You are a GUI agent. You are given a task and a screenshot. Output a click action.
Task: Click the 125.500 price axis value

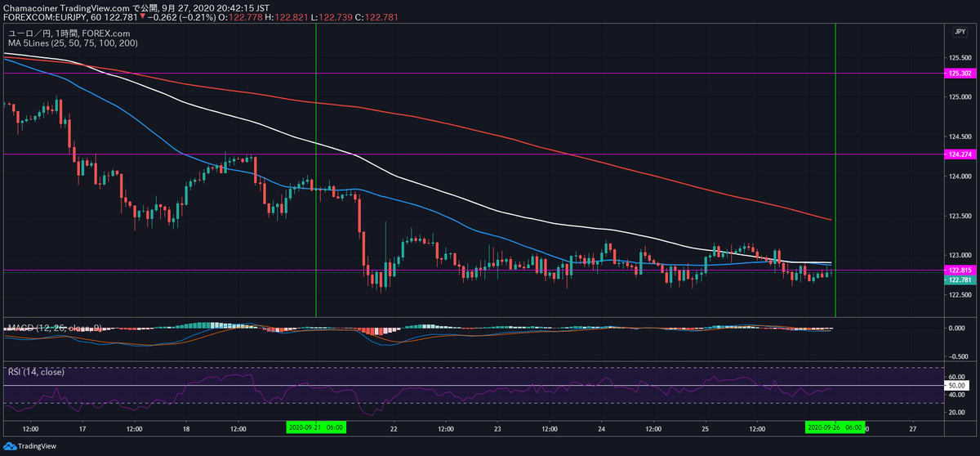point(960,58)
